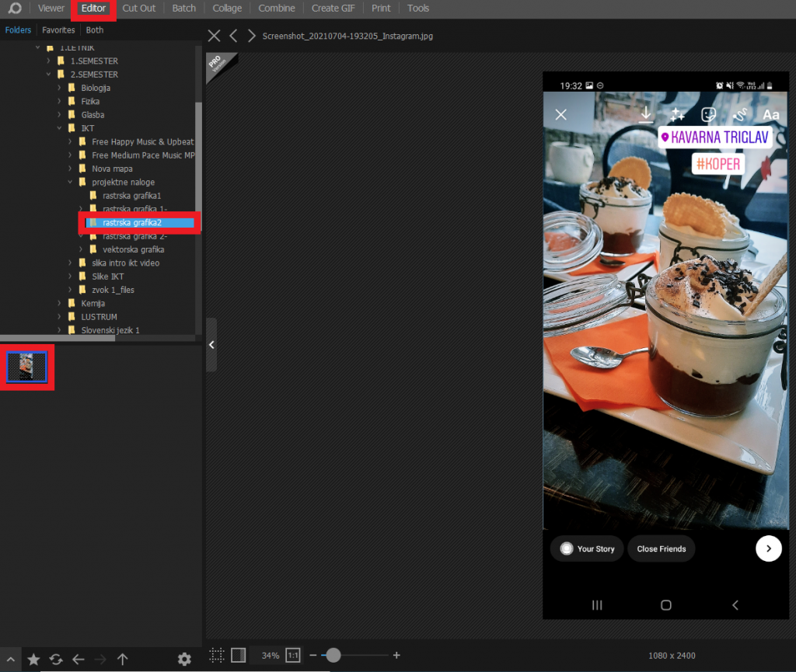Select the Folders view
Image resolution: width=796 pixels, height=672 pixels.
point(19,30)
